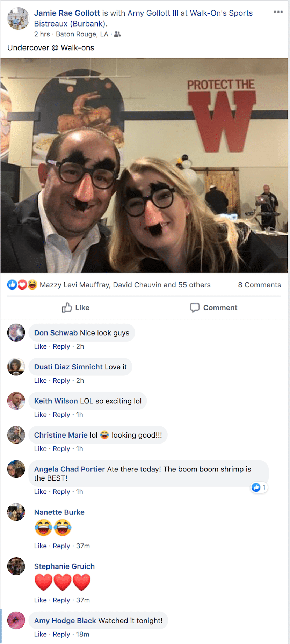This screenshot has height=644, width=290.
Task: Expand the 8 Comments list
Action: coord(259,285)
